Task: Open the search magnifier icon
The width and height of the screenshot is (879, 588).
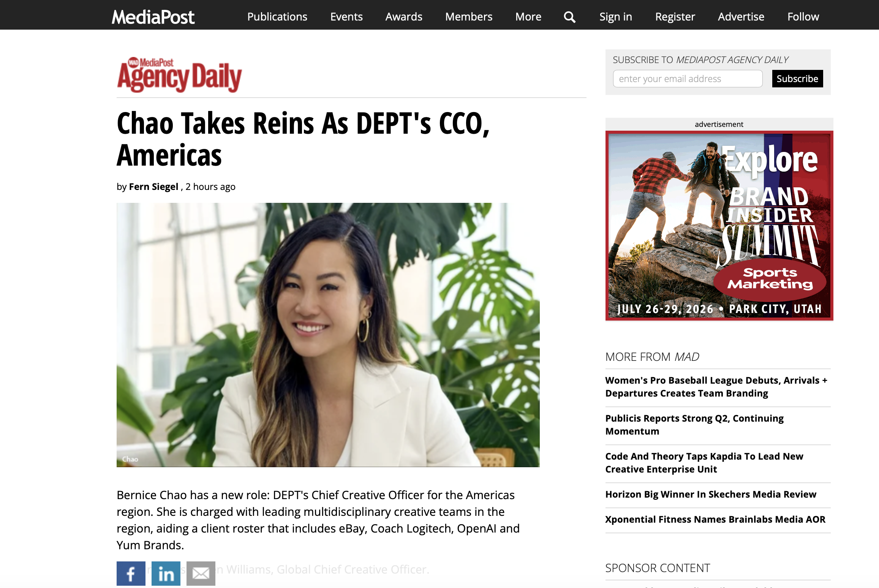Action: [569, 17]
